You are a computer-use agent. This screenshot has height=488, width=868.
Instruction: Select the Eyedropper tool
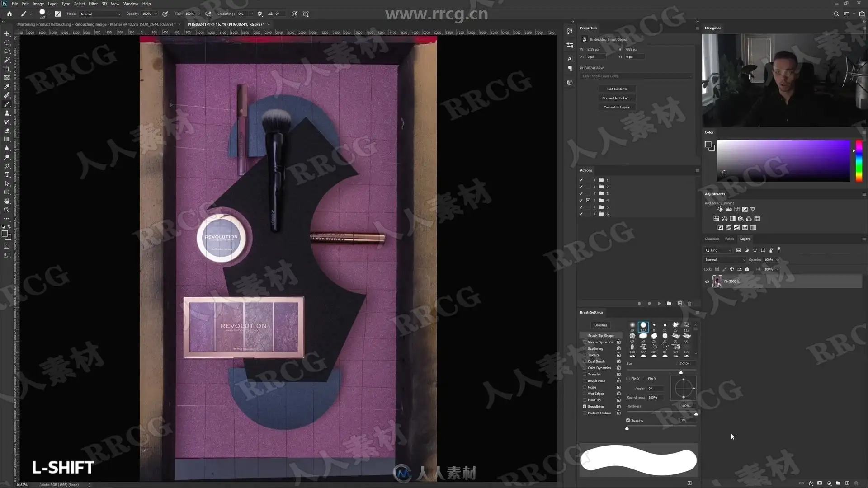(x=7, y=86)
